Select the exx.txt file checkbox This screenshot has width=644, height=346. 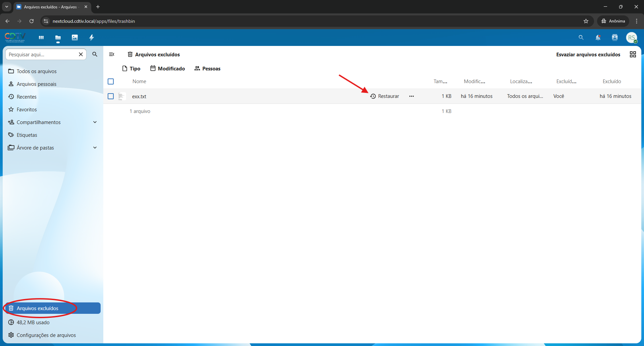(x=111, y=96)
